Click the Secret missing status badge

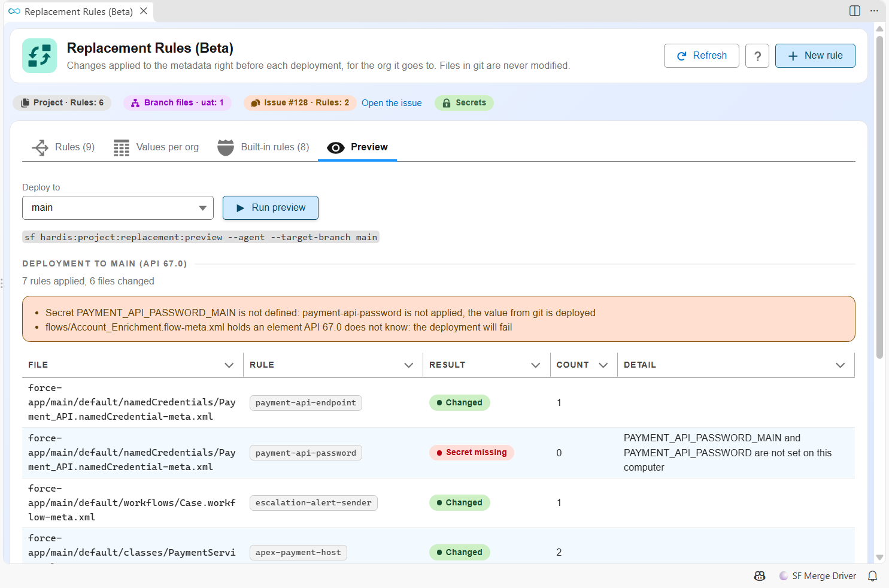(x=472, y=453)
